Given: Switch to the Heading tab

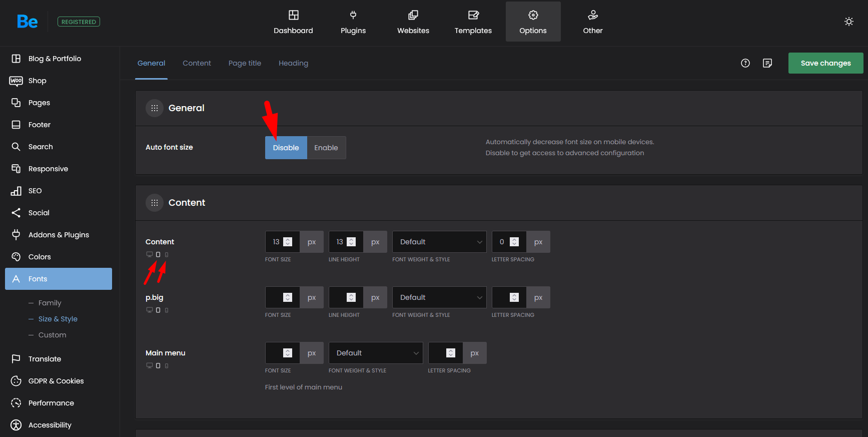Looking at the screenshot, I should (x=293, y=63).
